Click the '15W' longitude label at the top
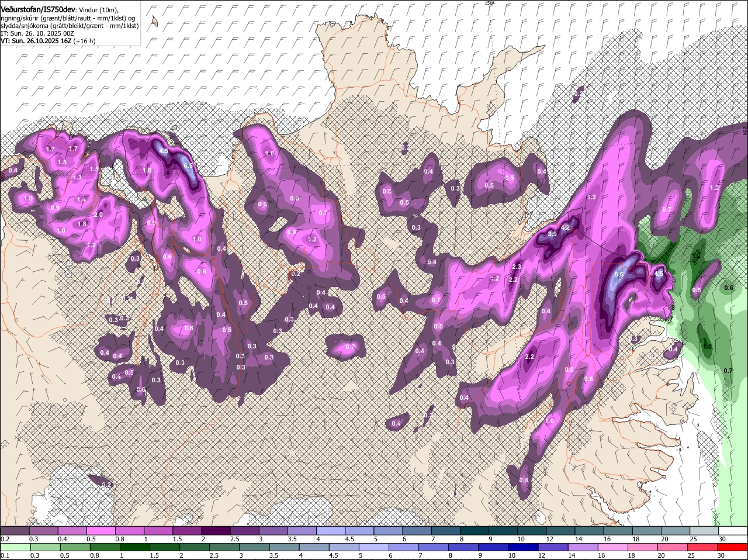This screenshot has width=748, height=560. 490,3
